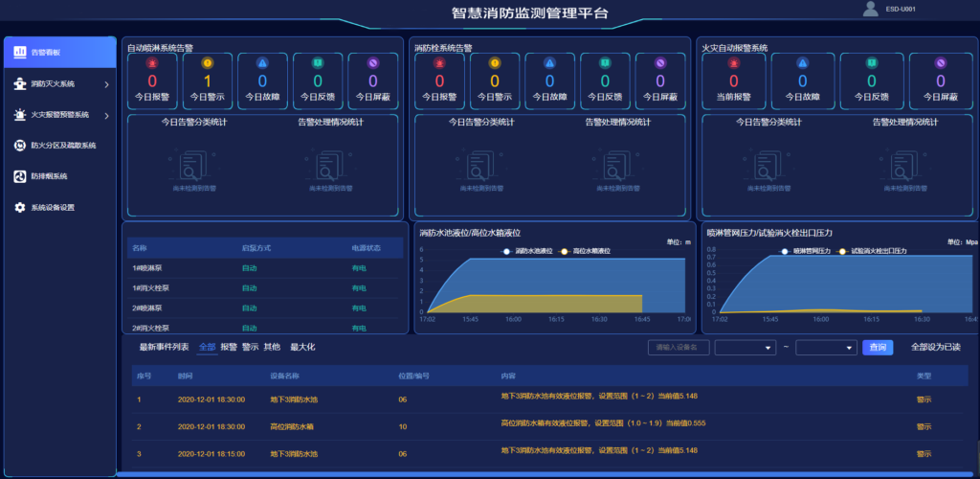Click the user avatar icon beside ESD-U001
980x479 pixels.
(x=870, y=10)
